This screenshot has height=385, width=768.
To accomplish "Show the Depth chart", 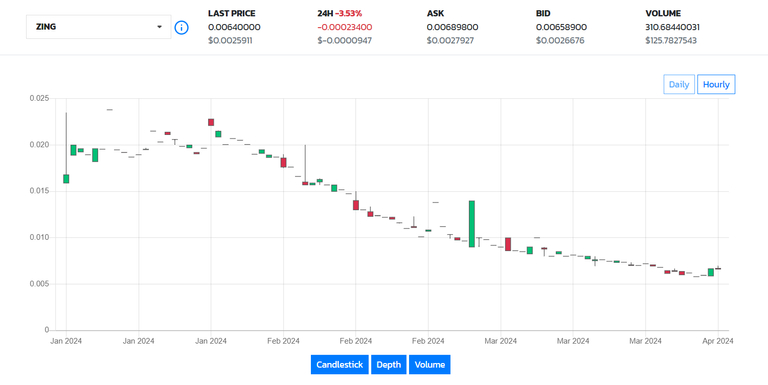I will click(x=388, y=364).
